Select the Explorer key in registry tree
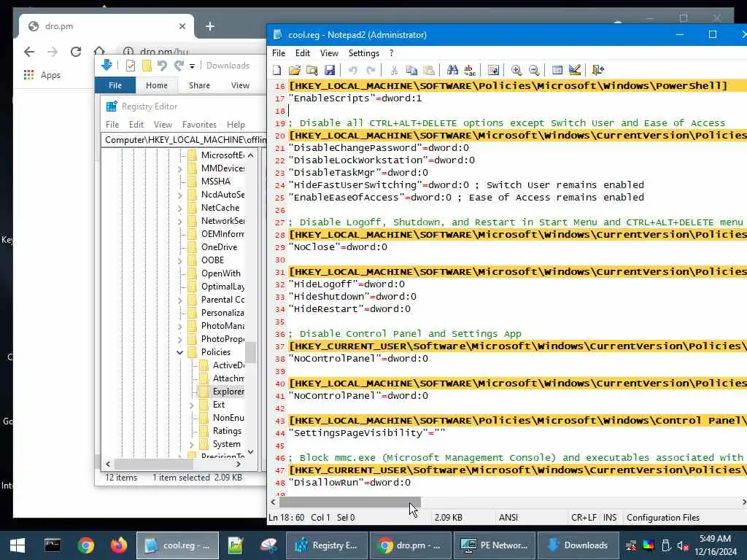 pos(228,392)
